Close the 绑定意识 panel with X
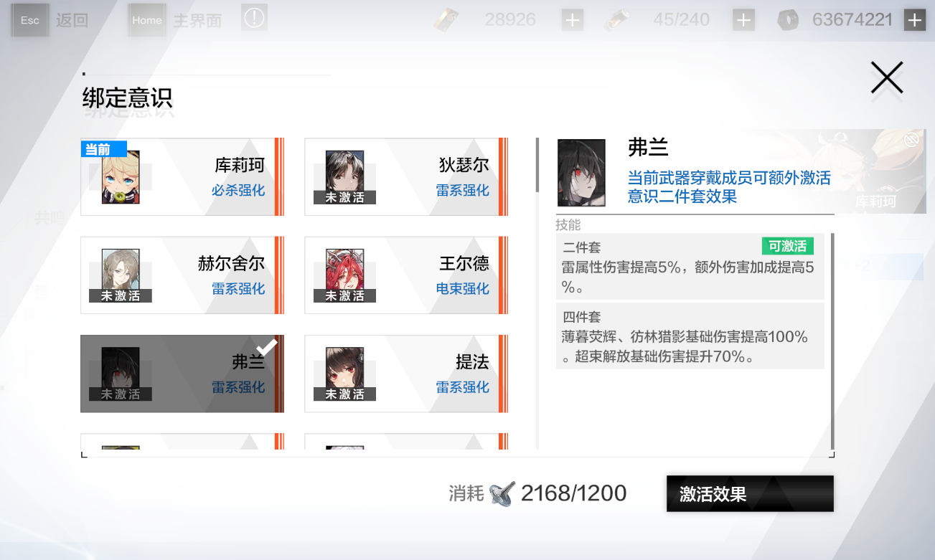The image size is (935, 560). click(887, 77)
